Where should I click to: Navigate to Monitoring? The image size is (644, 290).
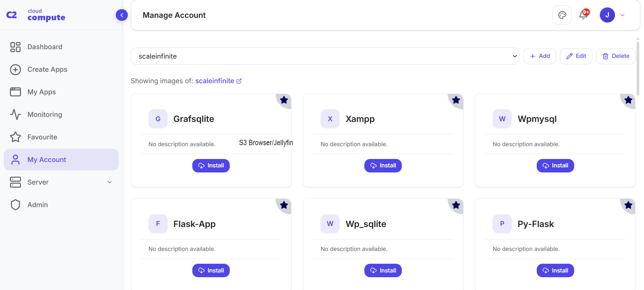click(61, 115)
